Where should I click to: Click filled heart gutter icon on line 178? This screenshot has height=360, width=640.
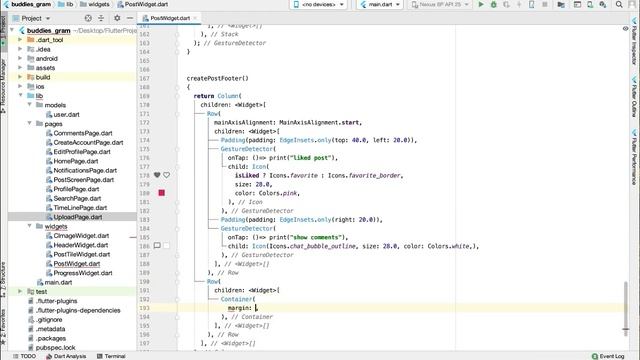[157, 175]
